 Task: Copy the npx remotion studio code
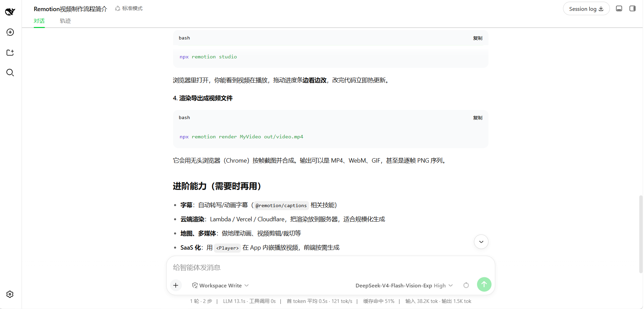(x=478, y=38)
